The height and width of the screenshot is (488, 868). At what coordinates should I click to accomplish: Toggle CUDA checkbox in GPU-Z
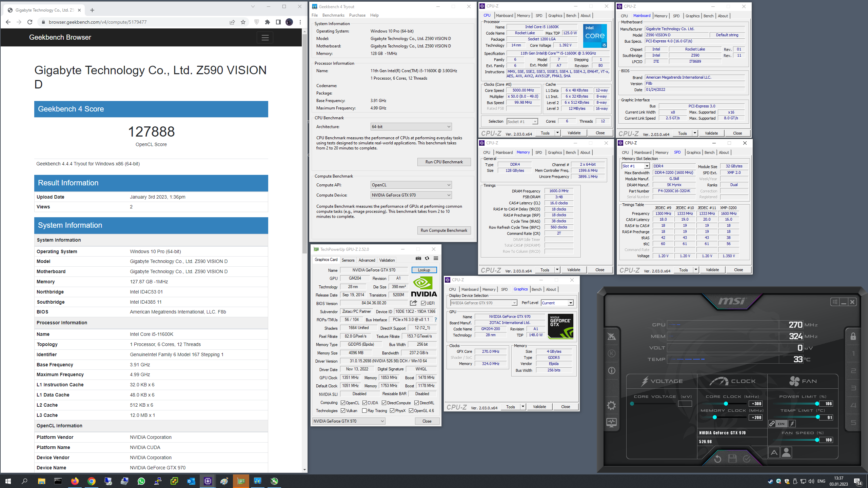[x=364, y=403]
